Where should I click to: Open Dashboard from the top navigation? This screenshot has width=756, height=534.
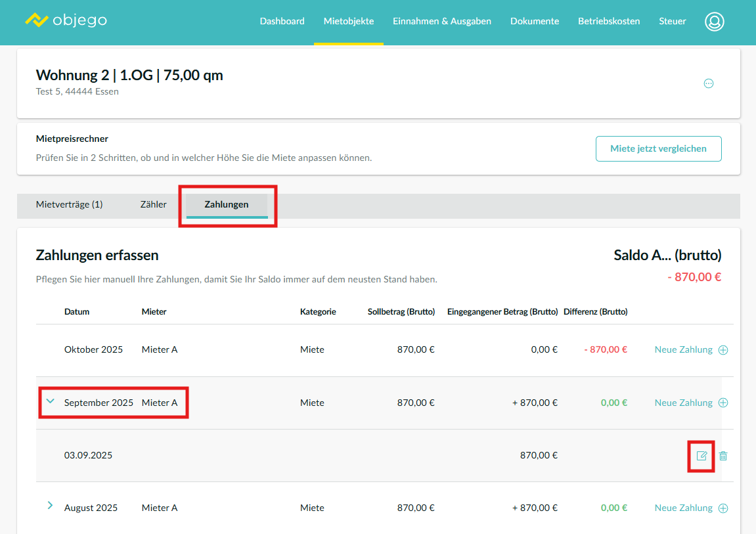click(282, 21)
